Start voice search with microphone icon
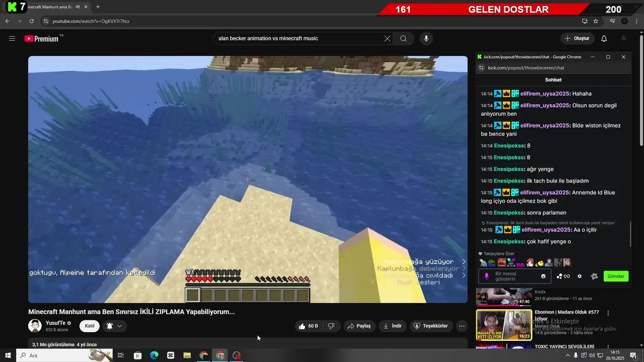This screenshot has width=644, height=362. coord(426,39)
